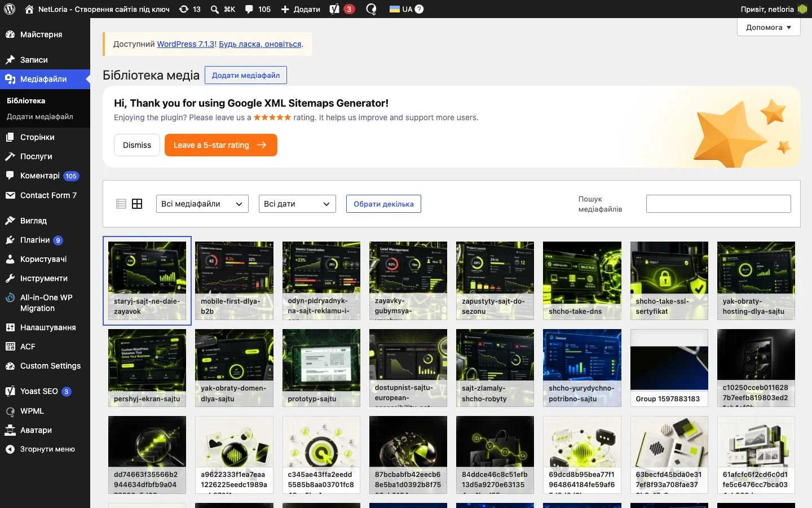This screenshot has height=508, width=812.
Task: Open the All-in-One WP Migration menu
Action: click(45, 303)
